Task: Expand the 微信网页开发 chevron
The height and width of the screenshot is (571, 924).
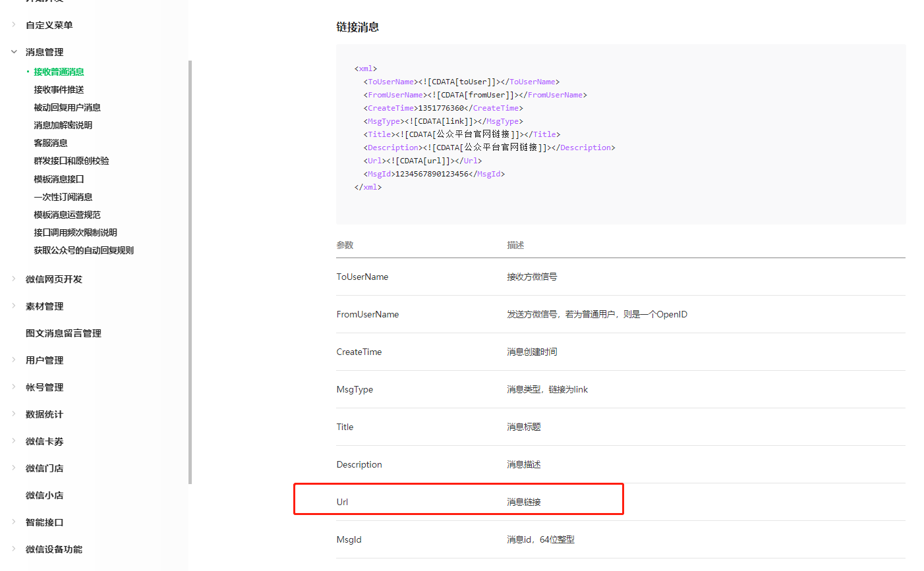Action: click(13, 279)
